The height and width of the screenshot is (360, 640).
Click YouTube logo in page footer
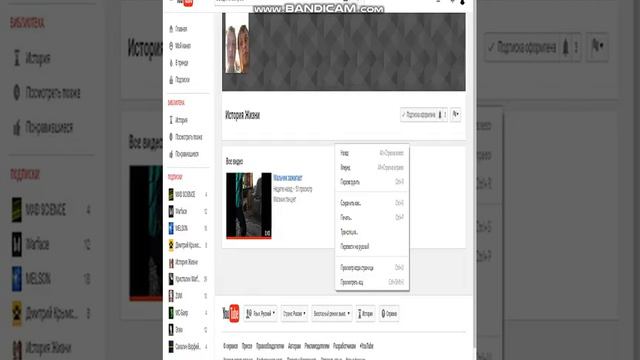tap(231, 313)
